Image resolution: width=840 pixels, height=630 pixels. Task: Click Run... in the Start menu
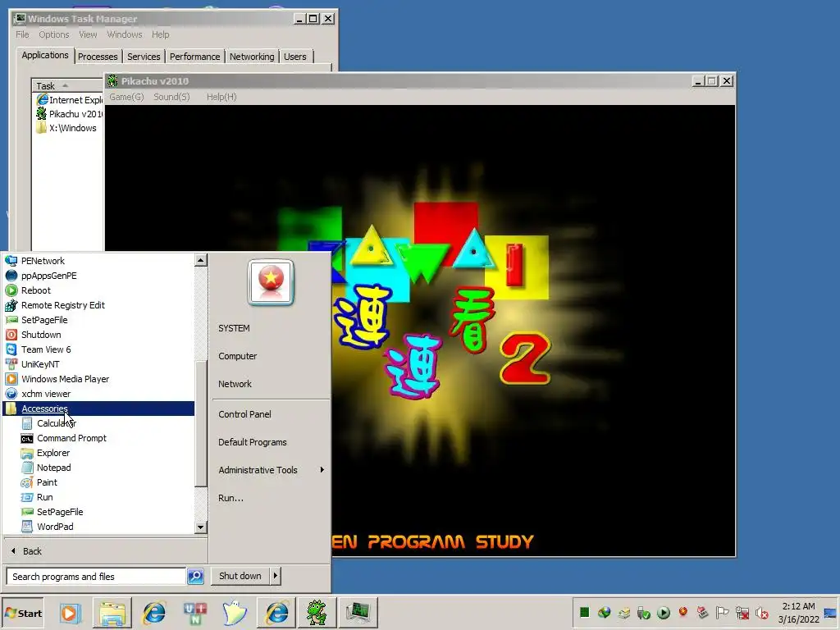pyautogui.click(x=231, y=498)
